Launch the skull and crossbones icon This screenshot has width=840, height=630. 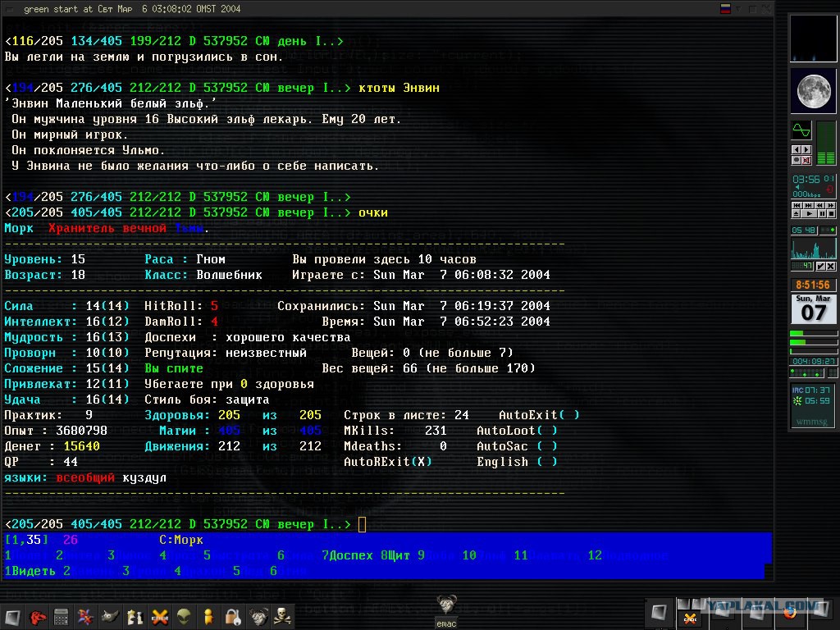pos(282,617)
